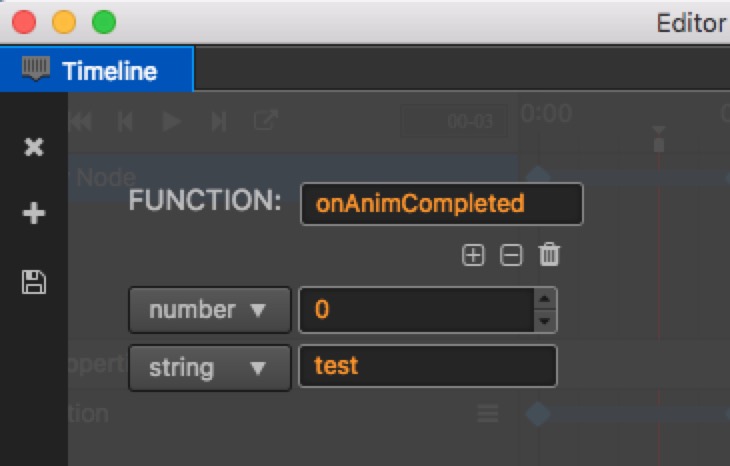Image resolution: width=730 pixels, height=466 pixels.
Task: Open the string type dropdown
Action: click(x=210, y=368)
